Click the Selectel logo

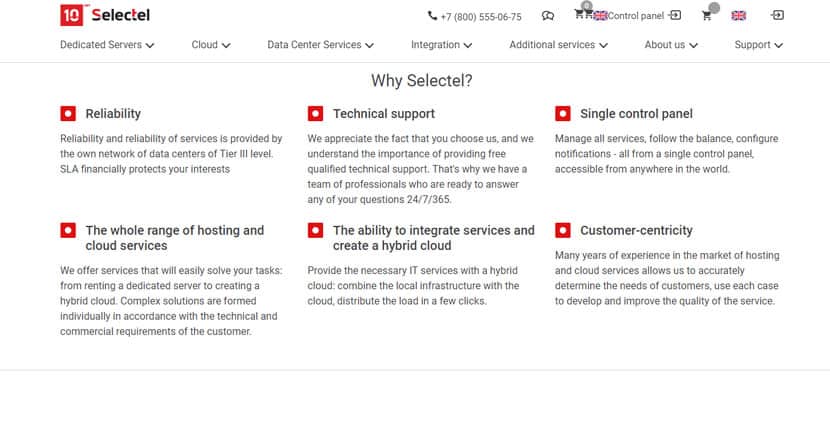tap(105, 15)
